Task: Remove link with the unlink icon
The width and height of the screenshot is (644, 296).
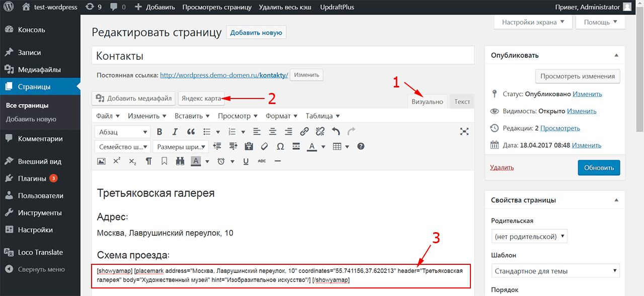Action: 320,132
